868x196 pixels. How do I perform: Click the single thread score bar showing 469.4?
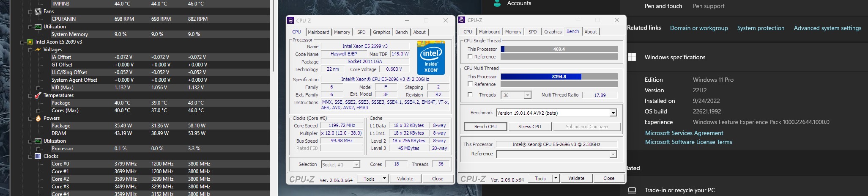559,49
